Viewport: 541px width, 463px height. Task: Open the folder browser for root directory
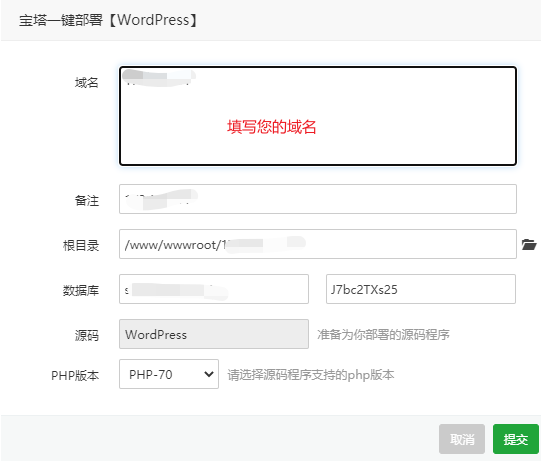529,244
